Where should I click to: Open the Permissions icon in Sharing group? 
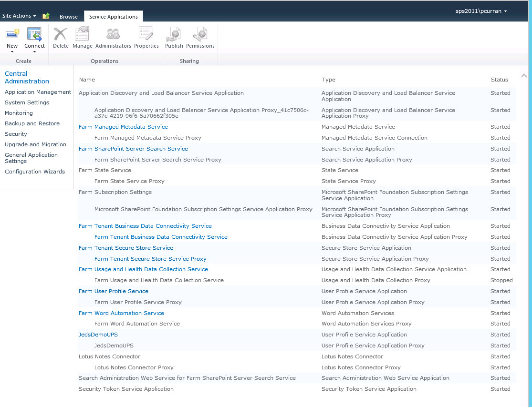click(200, 33)
